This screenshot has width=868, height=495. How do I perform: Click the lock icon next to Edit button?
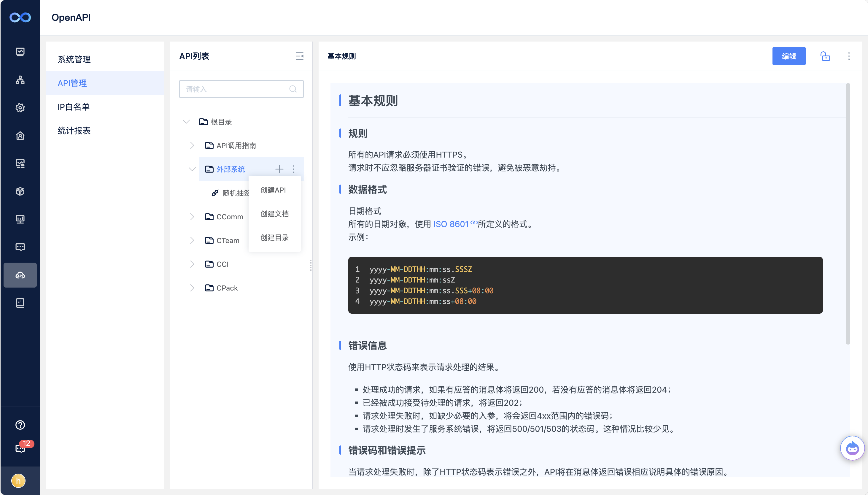coord(825,56)
